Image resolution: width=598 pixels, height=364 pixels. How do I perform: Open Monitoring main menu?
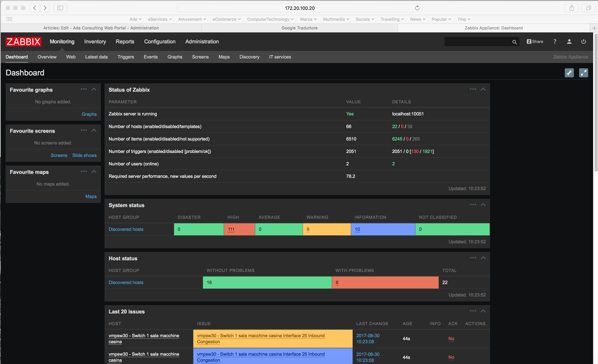coord(62,41)
